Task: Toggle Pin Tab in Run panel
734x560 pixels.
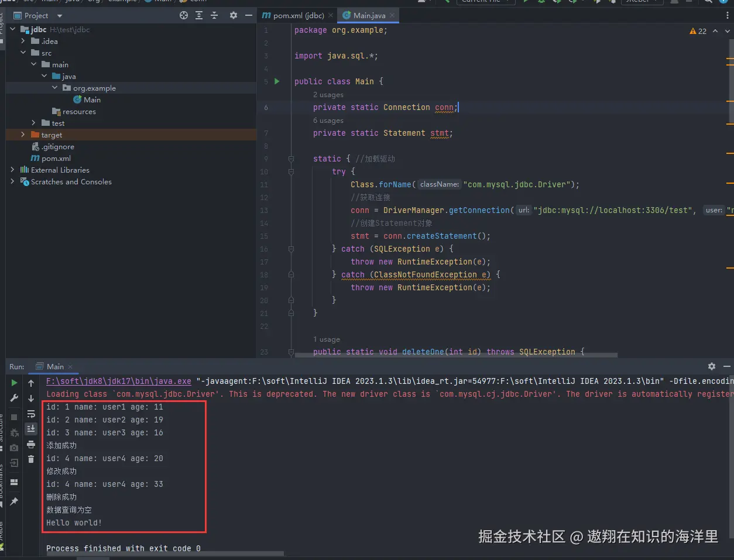Action: (x=14, y=501)
